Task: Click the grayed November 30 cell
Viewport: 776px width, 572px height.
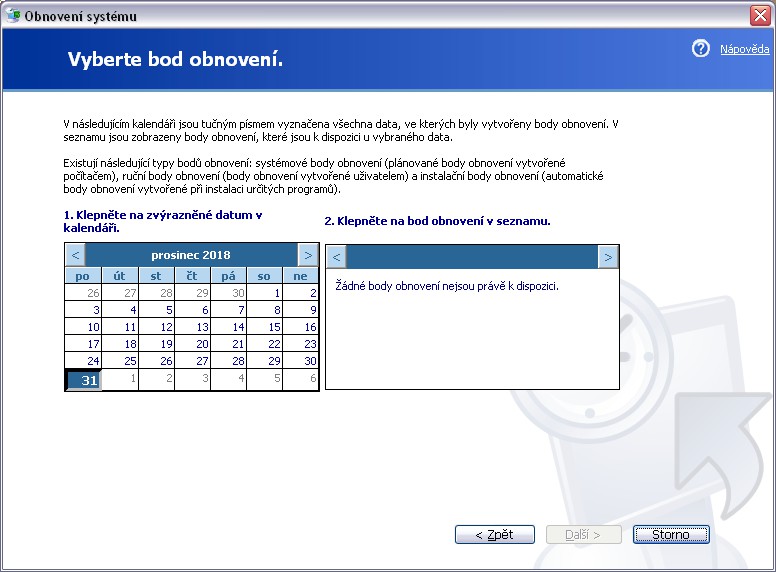Action: 229,292
